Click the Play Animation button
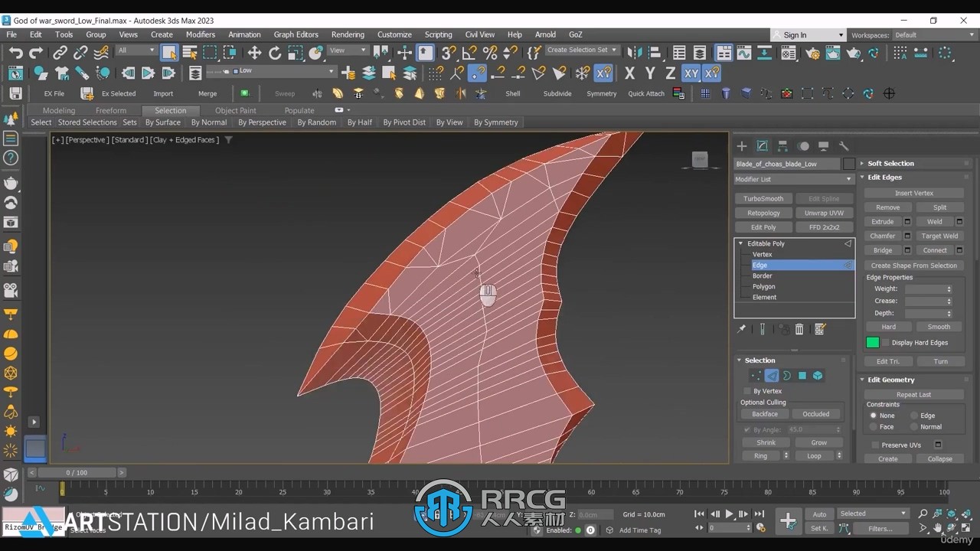The image size is (980, 551). pyautogui.click(x=729, y=514)
